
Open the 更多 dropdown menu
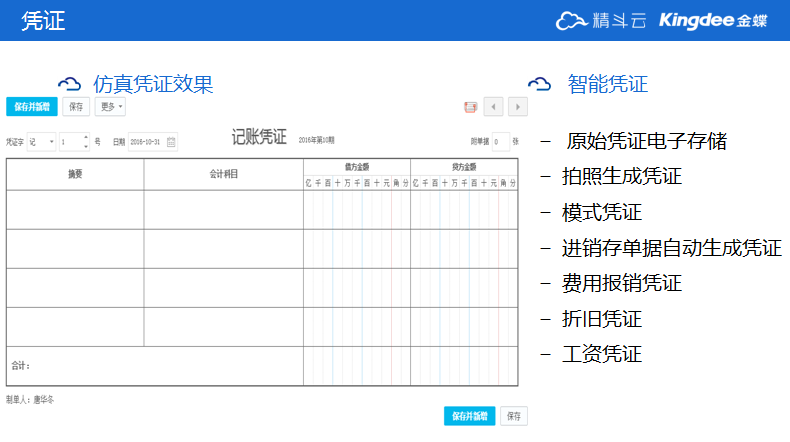[x=110, y=107]
